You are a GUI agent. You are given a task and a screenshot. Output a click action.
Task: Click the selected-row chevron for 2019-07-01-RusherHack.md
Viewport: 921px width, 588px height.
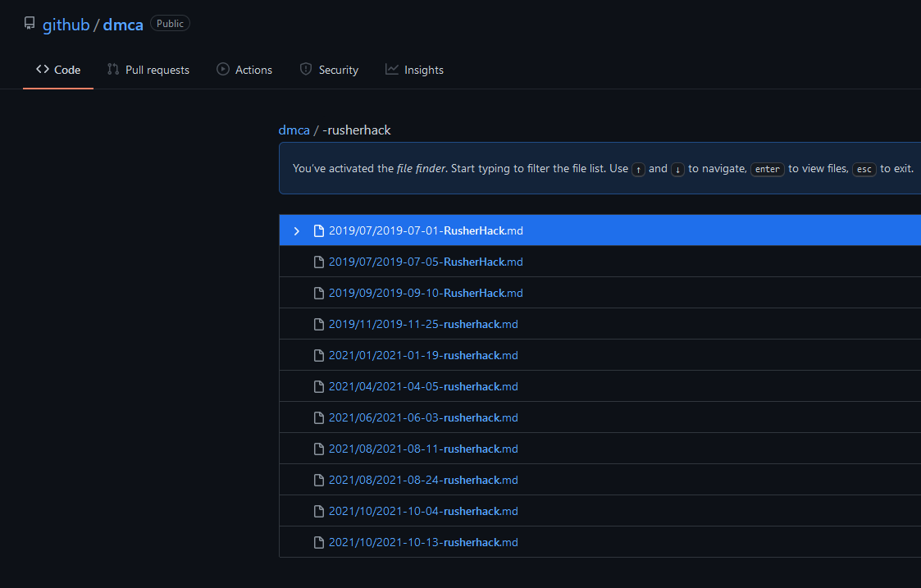click(297, 231)
